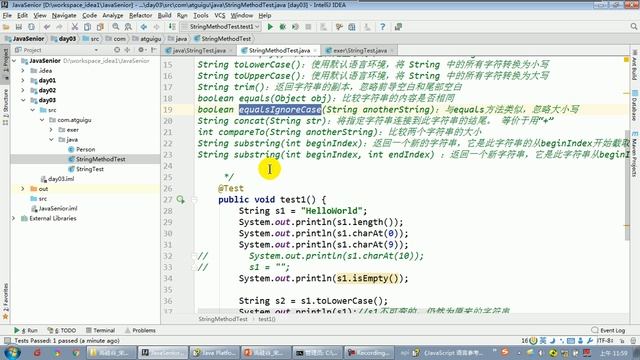Image resolution: width=640 pixels, height=360 pixels.
Task: Click the Open file toolbar icon
Action: click(x=6, y=27)
